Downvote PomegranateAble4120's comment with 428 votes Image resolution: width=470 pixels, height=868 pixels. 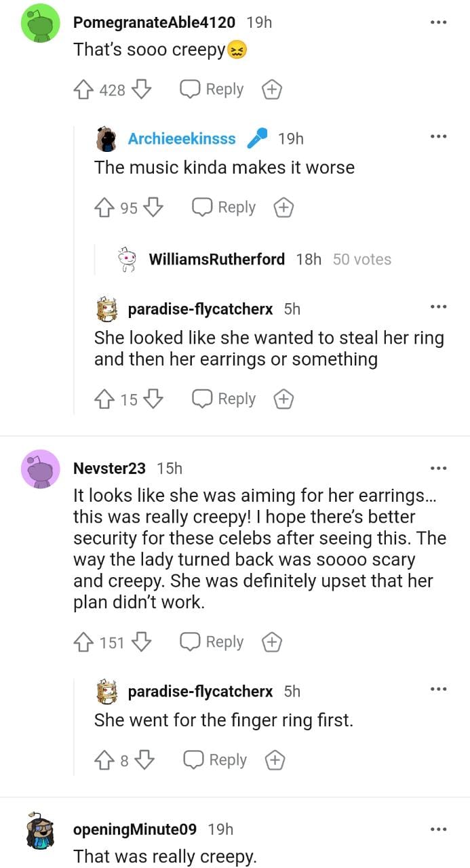point(140,90)
